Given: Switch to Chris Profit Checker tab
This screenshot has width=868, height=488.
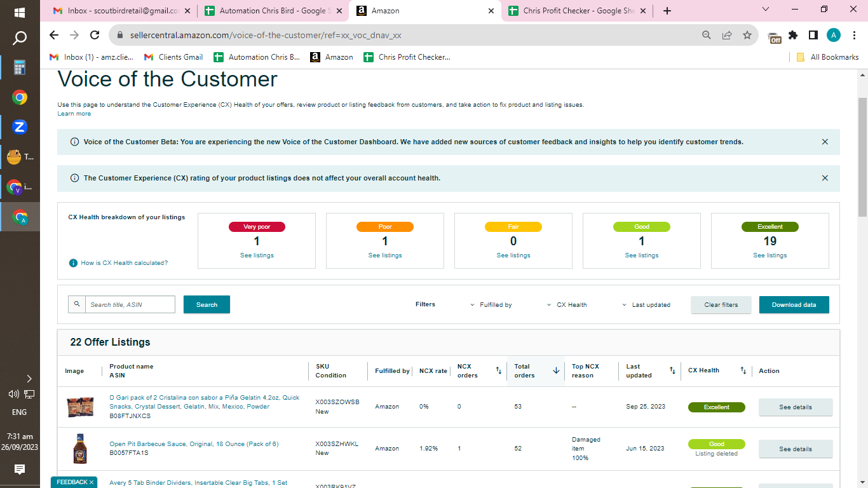Looking at the screenshot, I should 576,11.
